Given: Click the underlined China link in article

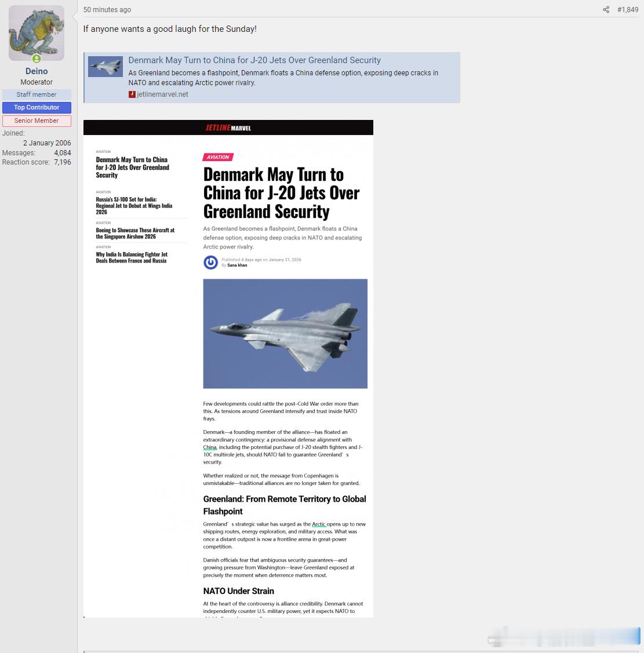Looking at the screenshot, I should point(210,447).
